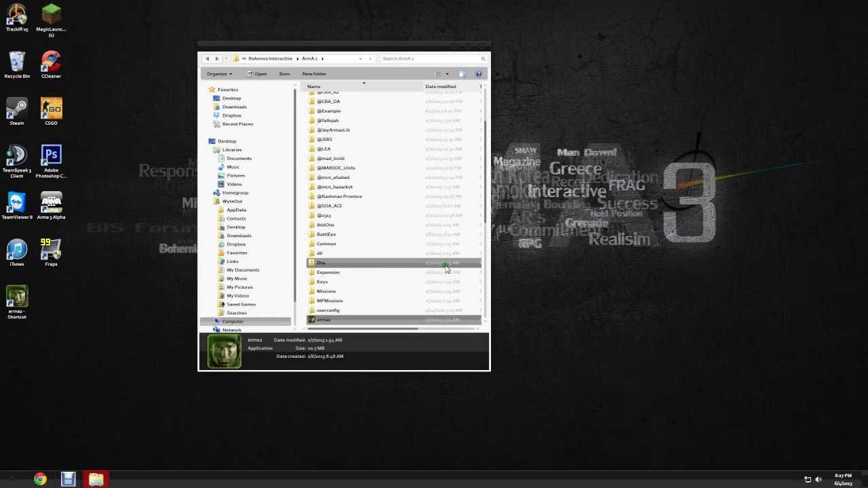Click arma2 thumbnail in details pane
The width and height of the screenshot is (868, 488).
224,351
